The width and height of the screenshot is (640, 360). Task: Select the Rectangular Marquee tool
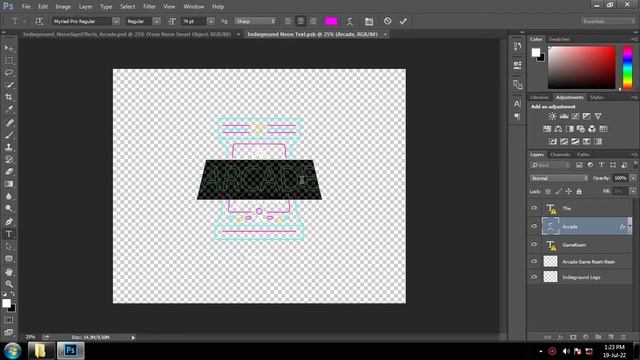9,60
